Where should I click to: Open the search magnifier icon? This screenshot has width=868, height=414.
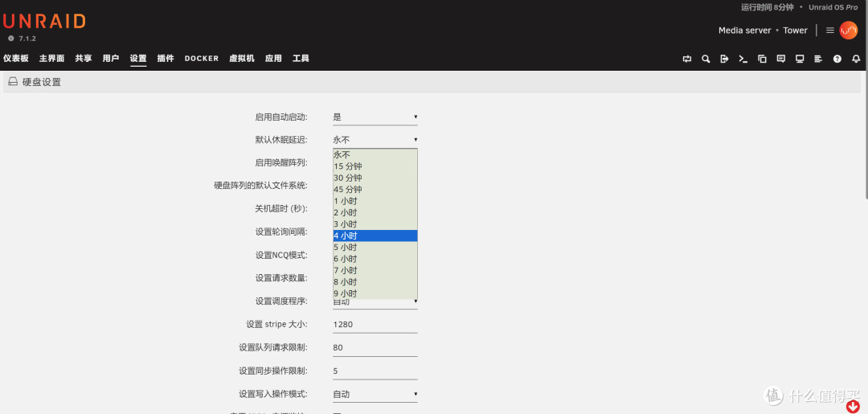tap(706, 59)
